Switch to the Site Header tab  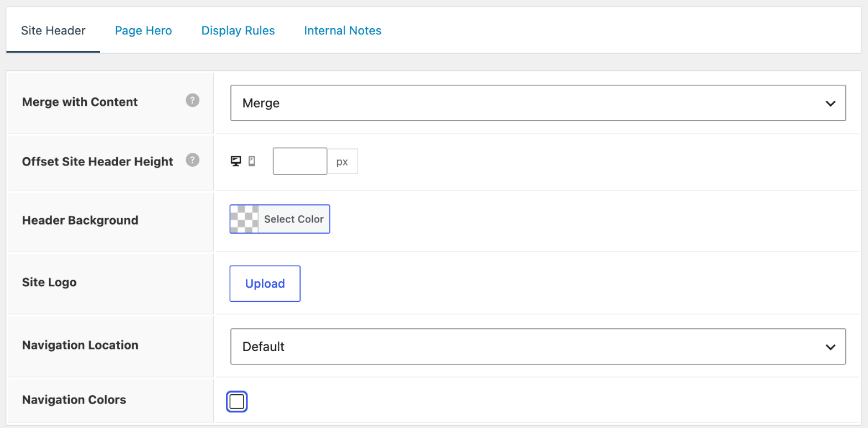pos(53,30)
